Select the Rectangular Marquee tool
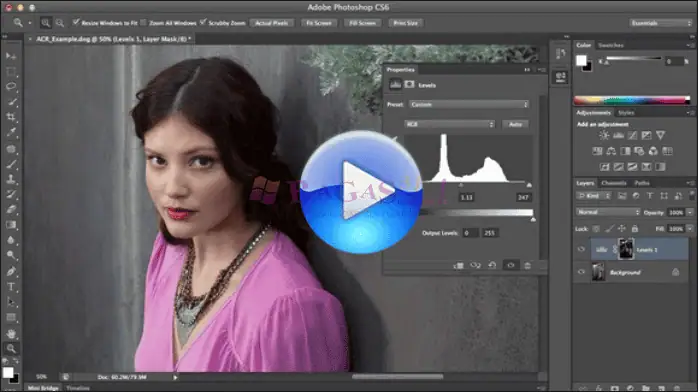Screen dimensions: 698x392 (x=11, y=71)
